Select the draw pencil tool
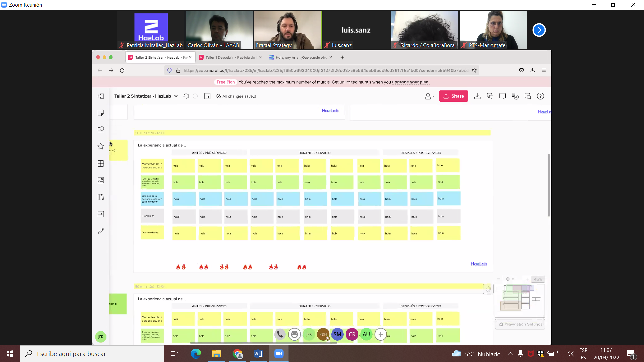 coord(101,231)
